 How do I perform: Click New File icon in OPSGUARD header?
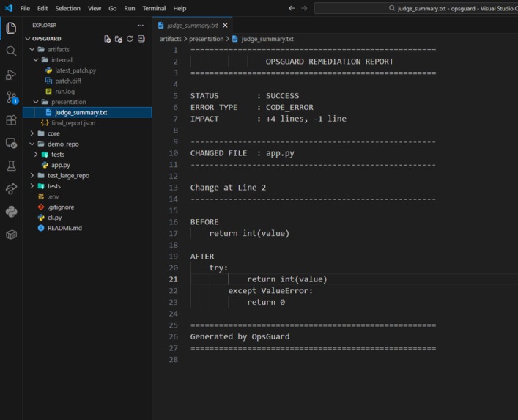(108, 39)
